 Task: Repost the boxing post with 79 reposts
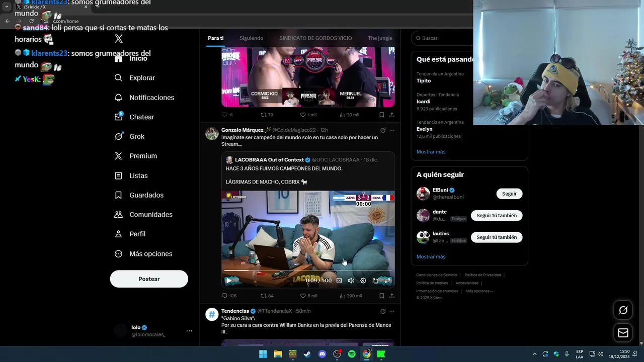tap(267, 115)
